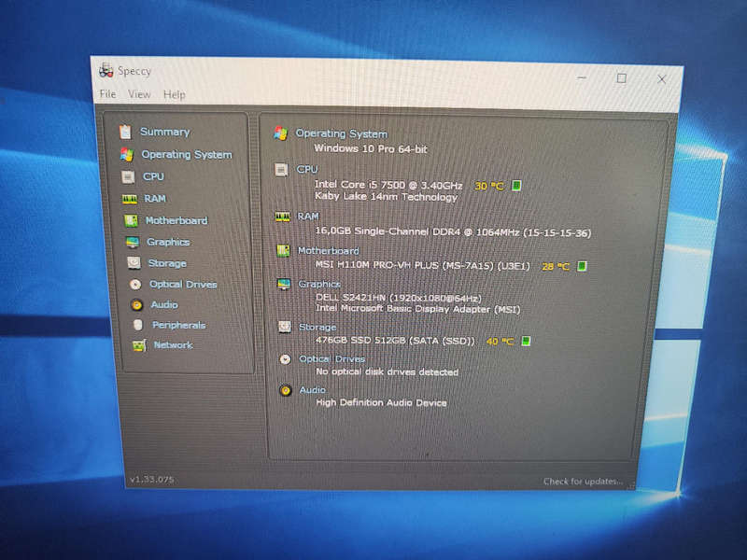Click 'MSI H110M PRO-VH PLUS' motherboard text
747x560 pixels.
tap(423, 265)
